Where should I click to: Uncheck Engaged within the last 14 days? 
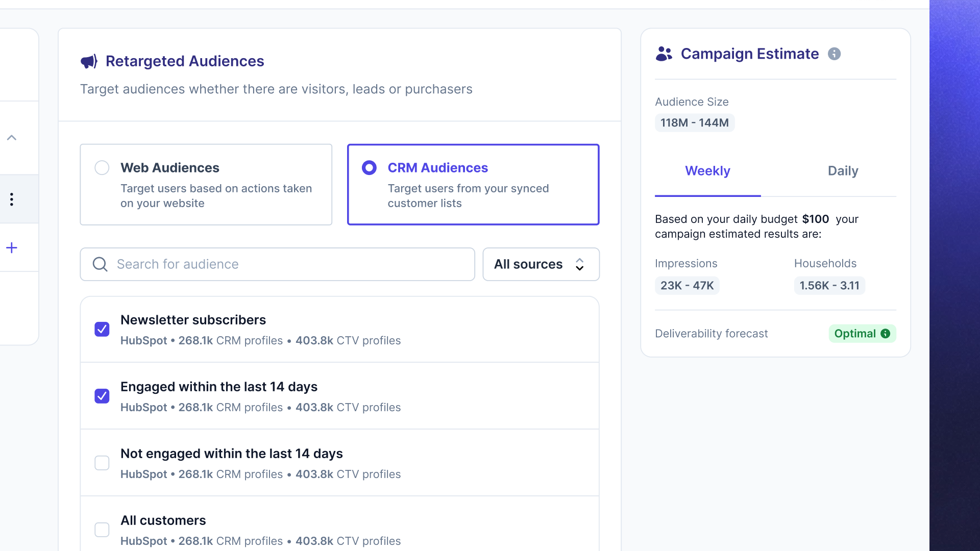[x=102, y=396]
